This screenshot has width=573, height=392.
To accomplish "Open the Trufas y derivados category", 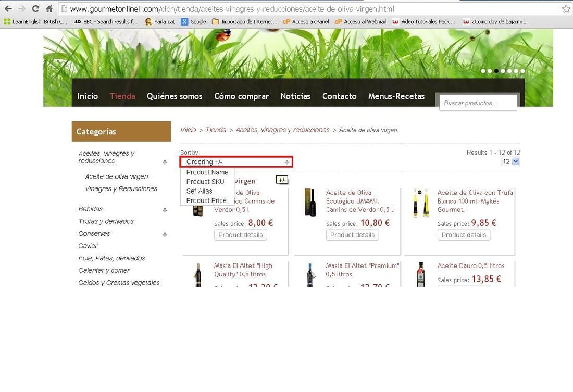I will 106,221.
